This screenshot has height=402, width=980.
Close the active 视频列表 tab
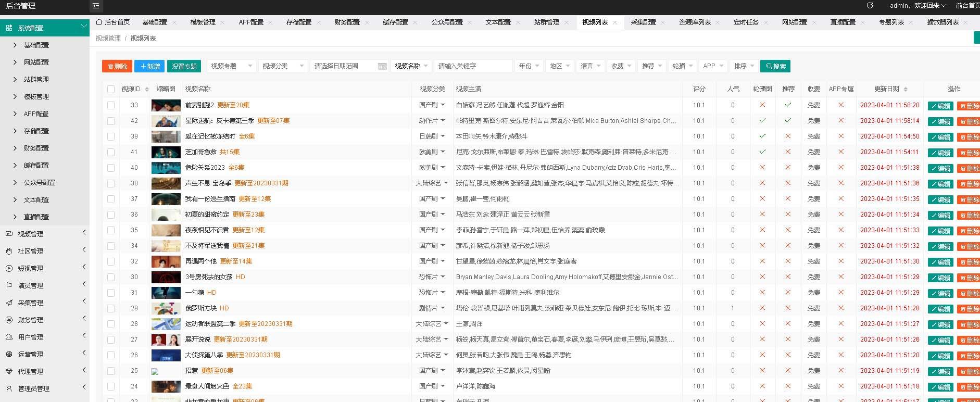click(x=615, y=22)
